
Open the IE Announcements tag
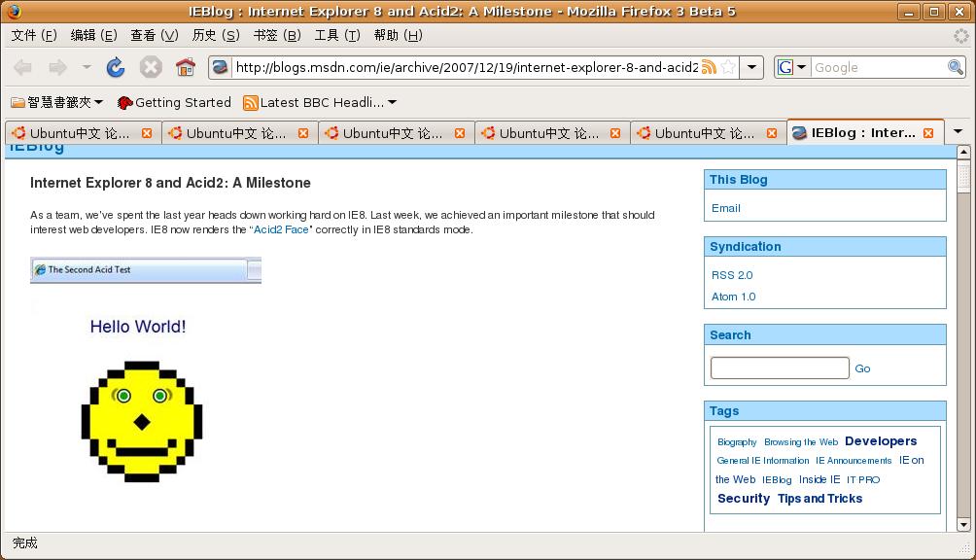coord(854,461)
